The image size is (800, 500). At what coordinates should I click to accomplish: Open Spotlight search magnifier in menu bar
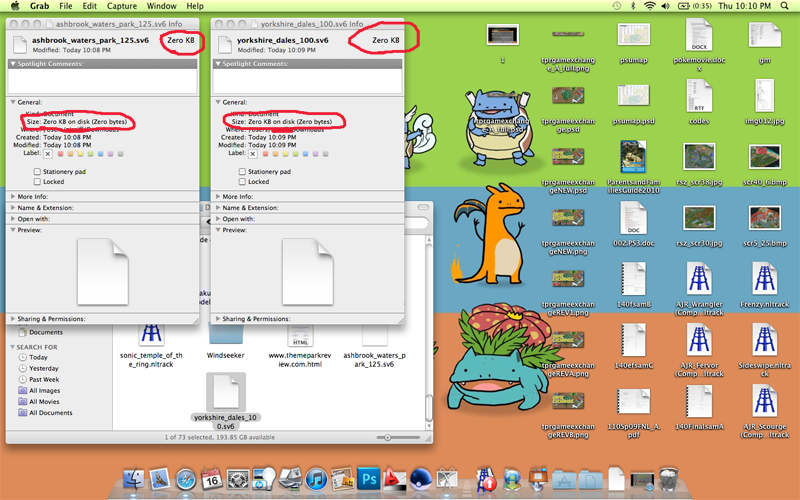[x=784, y=6]
